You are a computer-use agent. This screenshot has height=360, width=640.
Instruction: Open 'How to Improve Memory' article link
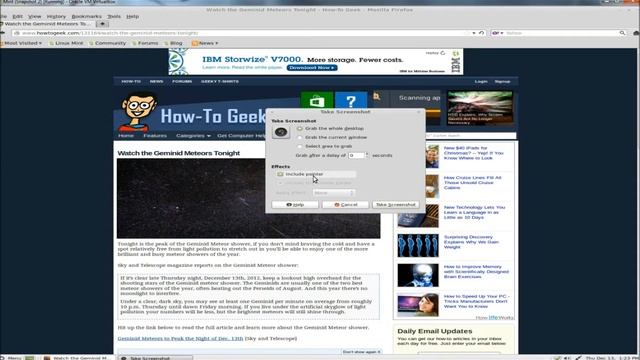click(476, 271)
